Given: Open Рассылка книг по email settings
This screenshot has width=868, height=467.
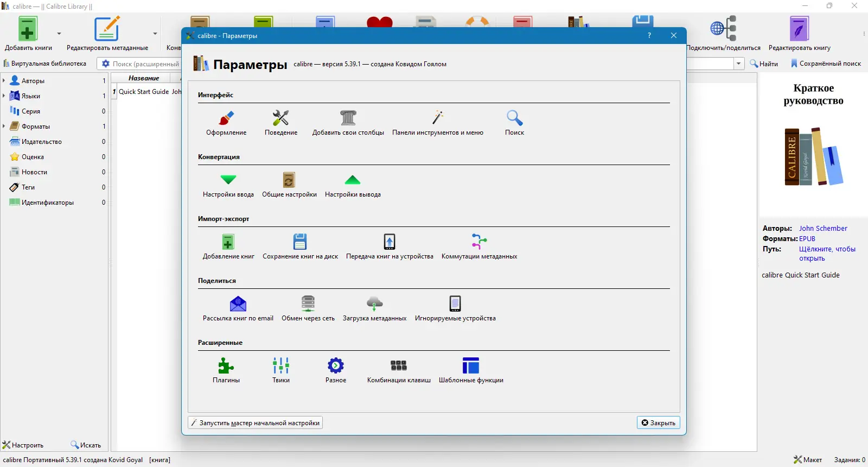Looking at the screenshot, I should click(238, 308).
